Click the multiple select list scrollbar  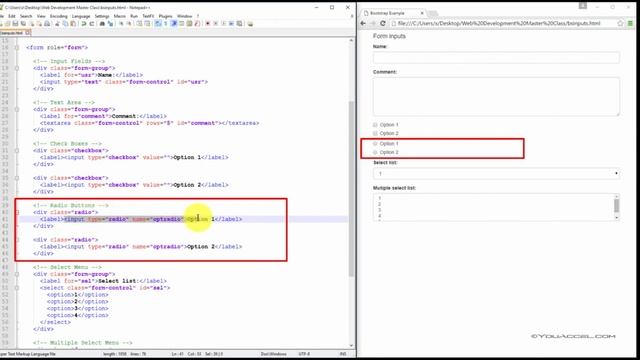(x=616, y=207)
